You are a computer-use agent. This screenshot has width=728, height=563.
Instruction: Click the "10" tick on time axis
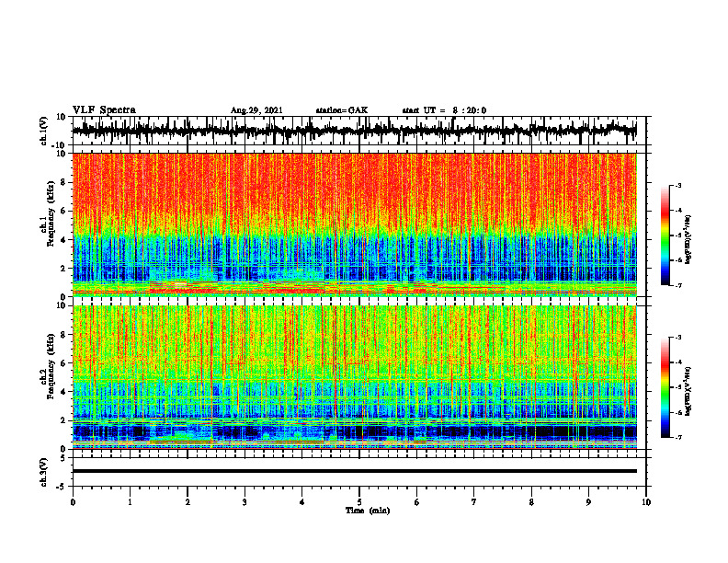[x=646, y=502]
